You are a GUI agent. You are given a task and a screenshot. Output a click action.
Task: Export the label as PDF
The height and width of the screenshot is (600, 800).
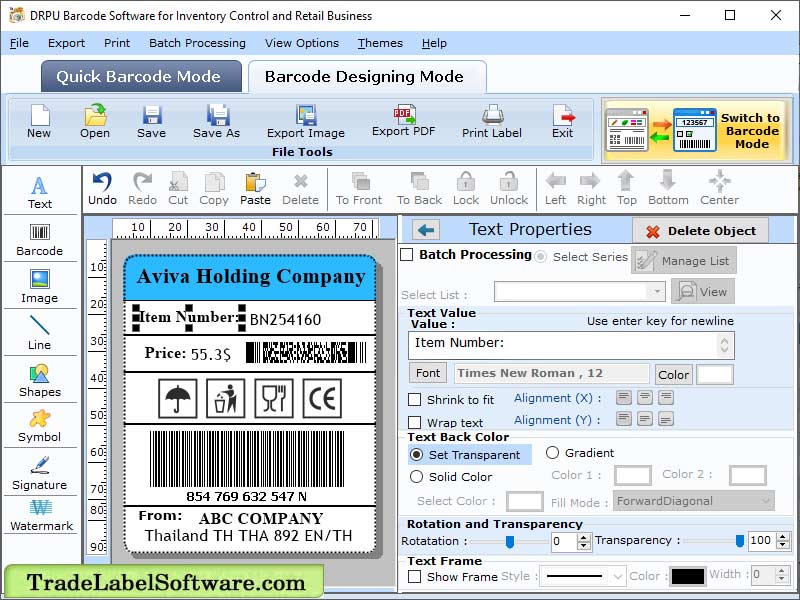click(x=403, y=122)
